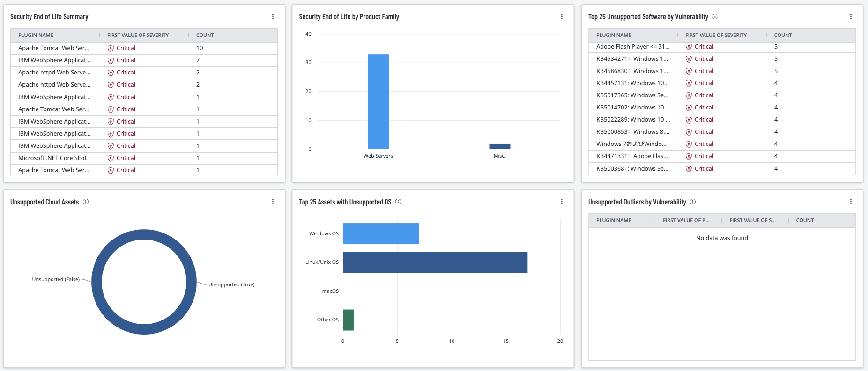The height and width of the screenshot is (371, 868).
Task: Open options menu for Top 25 Unsupported Software
Action: [851, 16]
